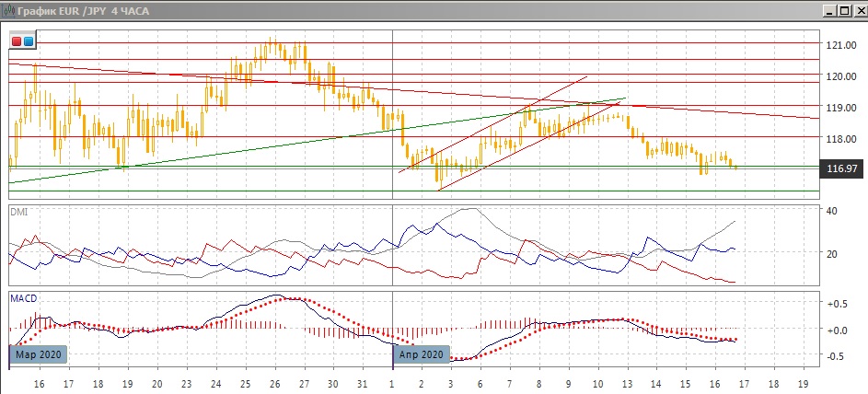The height and width of the screenshot is (394, 868).
Task: Select the Апр 2020 month marker
Action: pyautogui.click(x=422, y=354)
